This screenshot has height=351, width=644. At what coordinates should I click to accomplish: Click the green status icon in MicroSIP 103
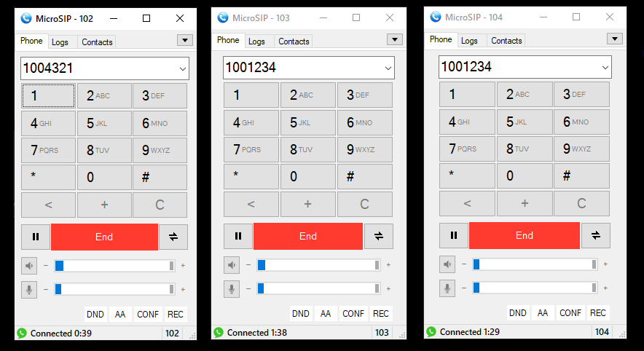219,332
